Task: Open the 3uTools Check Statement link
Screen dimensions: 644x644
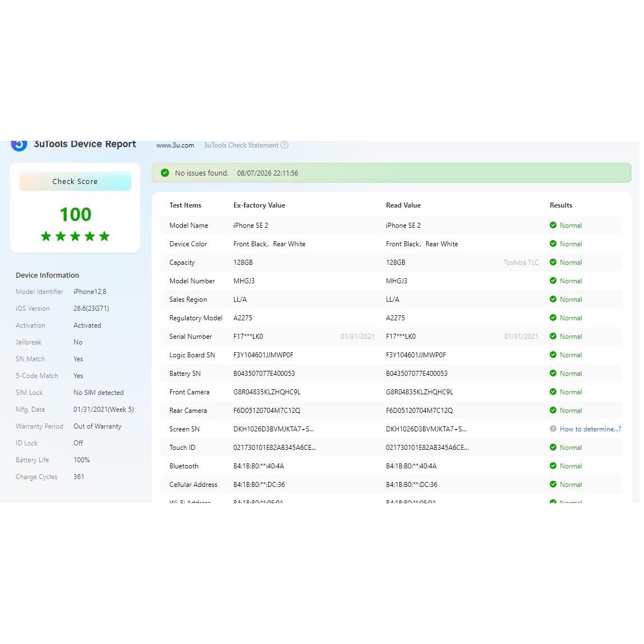Action: (x=241, y=145)
